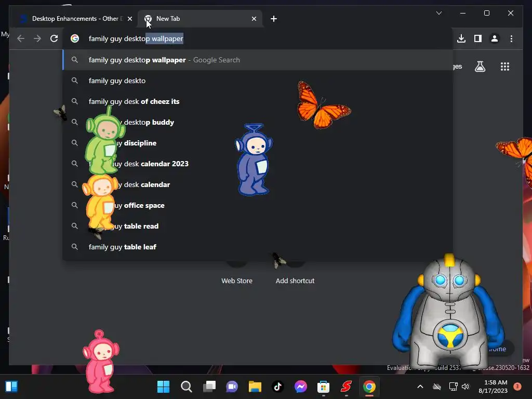Close the New Tab tab
This screenshot has width=532, height=399.
click(254, 19)
